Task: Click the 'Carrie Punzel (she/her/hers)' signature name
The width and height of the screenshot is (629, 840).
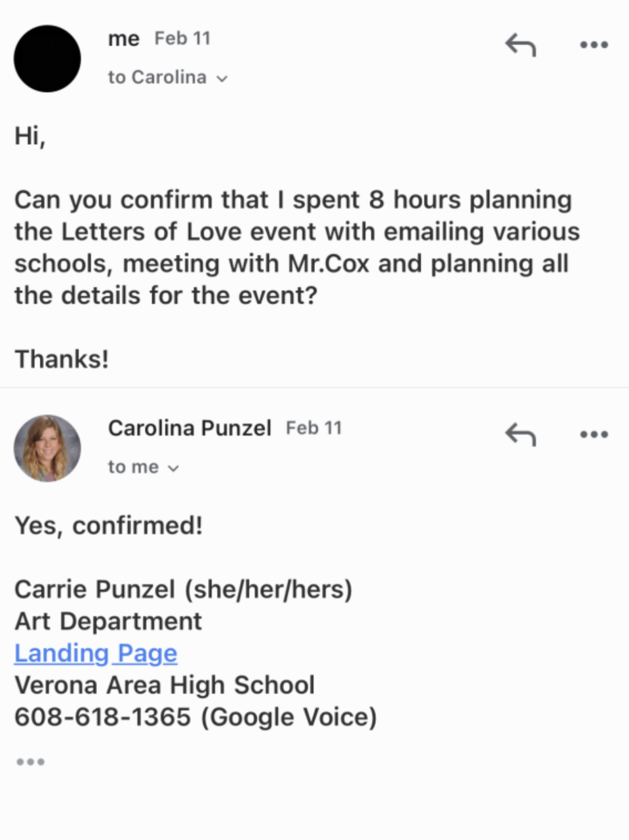Action: [x=183, y=589]
